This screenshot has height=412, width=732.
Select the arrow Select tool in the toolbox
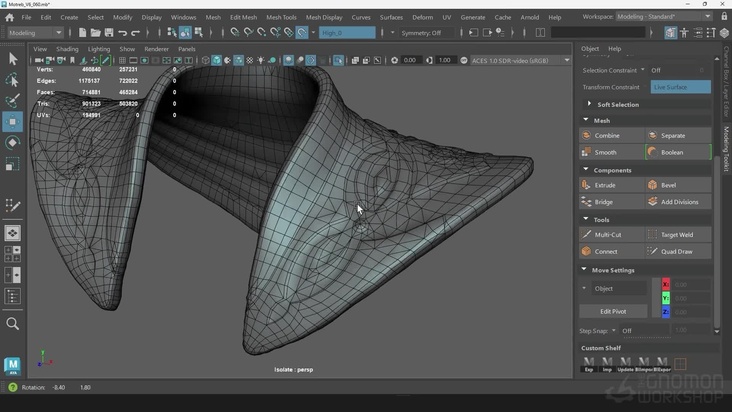[x=13, y=58]
